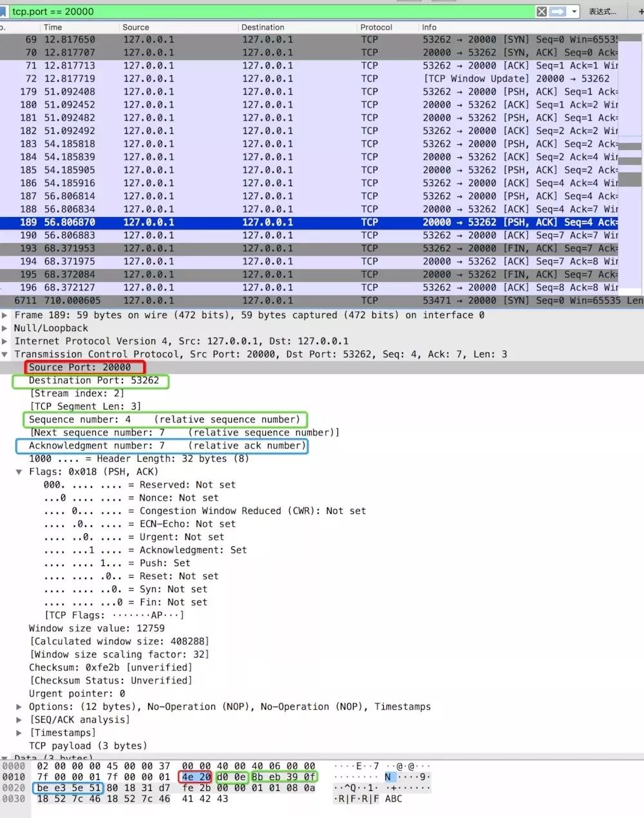This screenshot has width=644, height=818.
Task: Select the [TCP Segment Len: 3] field
Action: tap(85, 406)
